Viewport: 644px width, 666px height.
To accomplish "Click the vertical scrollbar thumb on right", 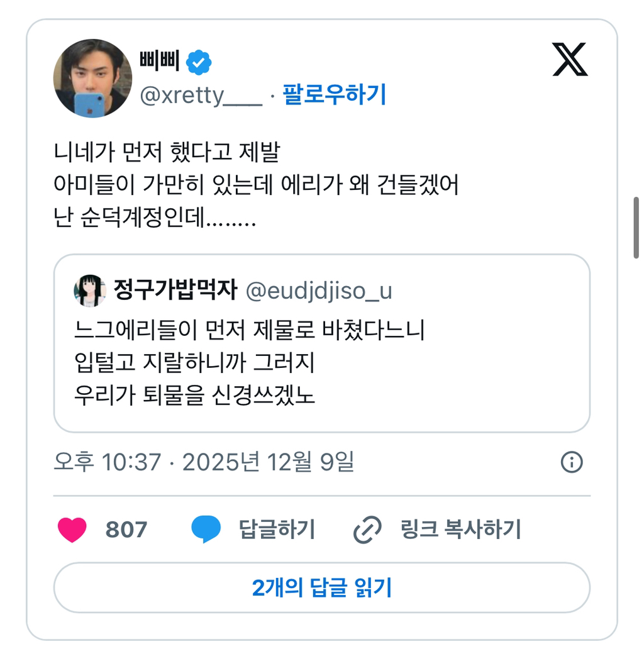I will pyautogui.click(x=636, y=227).
